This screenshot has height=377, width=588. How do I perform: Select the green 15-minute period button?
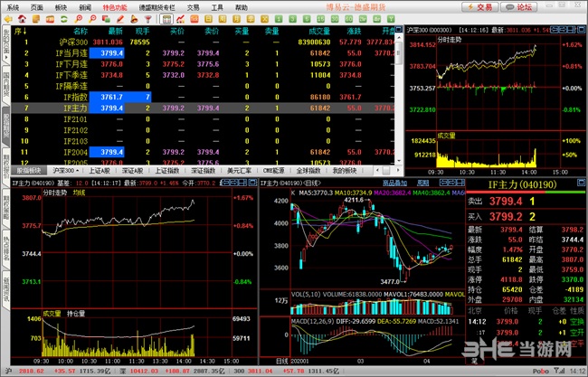(320, 19)
